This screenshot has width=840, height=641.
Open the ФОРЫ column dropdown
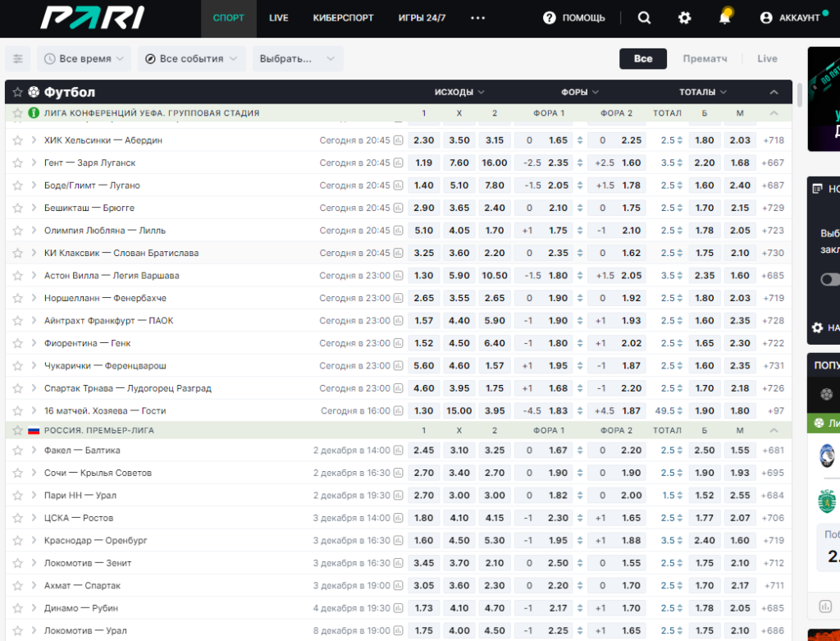point(580,92)
